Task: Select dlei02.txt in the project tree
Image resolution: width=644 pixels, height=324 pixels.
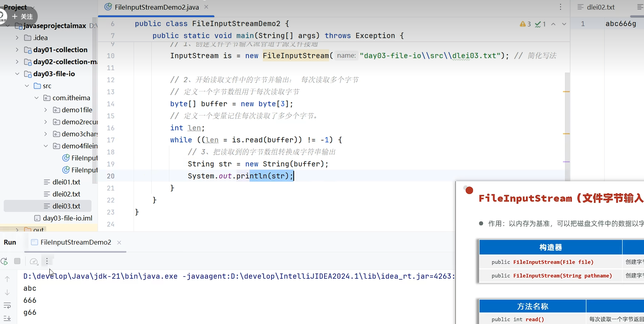Action: [x=66, y=194]
